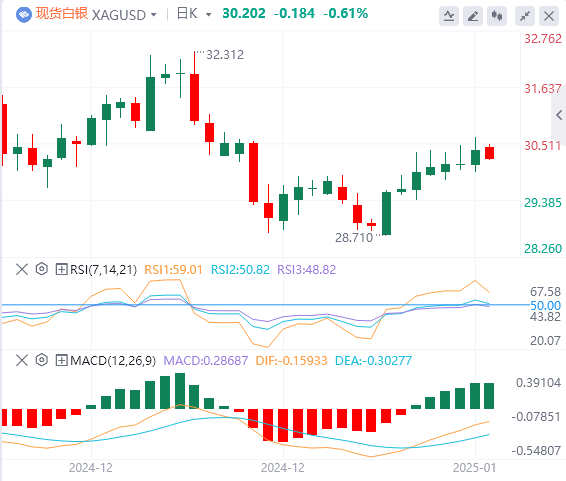This screenshot has height=481, width=566.
Task: Expand the RSI indicator panel
Action: [61, 269]
